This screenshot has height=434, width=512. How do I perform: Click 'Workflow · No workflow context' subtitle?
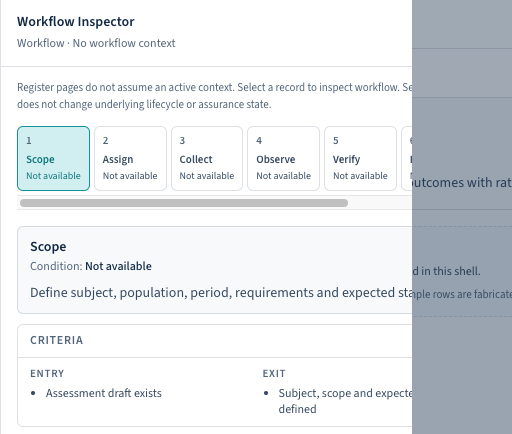tap(96, 43)
